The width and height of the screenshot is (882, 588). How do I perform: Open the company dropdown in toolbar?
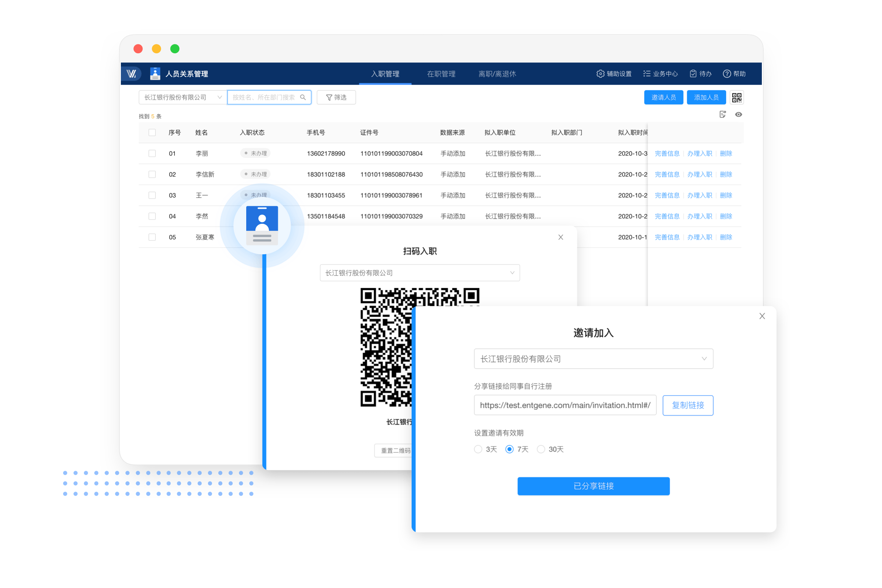click(x=183, y=97)
